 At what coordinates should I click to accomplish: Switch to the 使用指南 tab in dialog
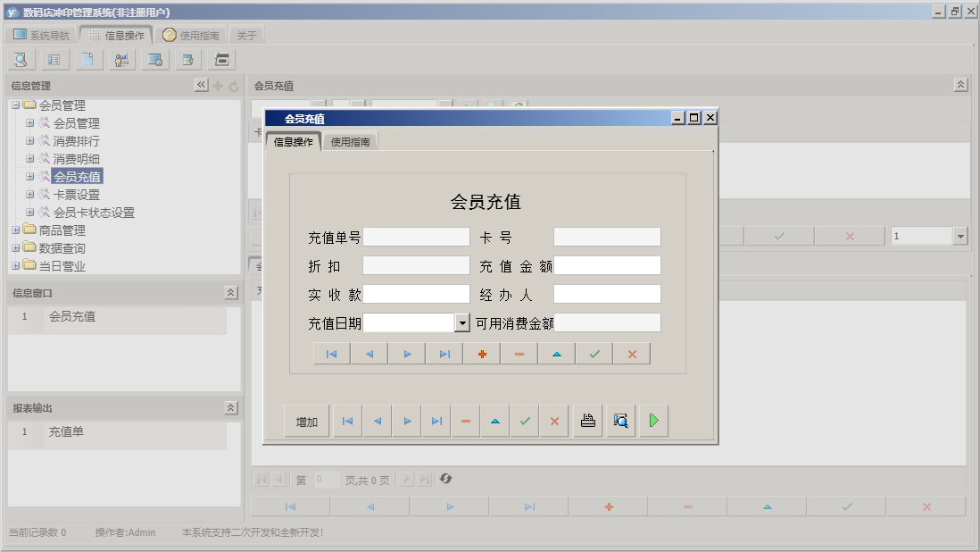tap(350, 141)
